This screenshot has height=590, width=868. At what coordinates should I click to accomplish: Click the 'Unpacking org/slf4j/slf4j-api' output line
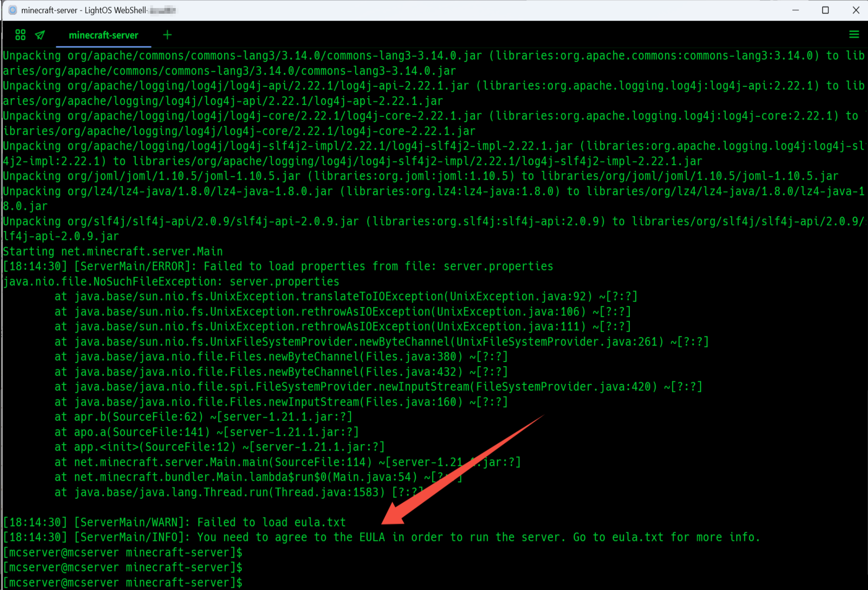pos(434,229)
